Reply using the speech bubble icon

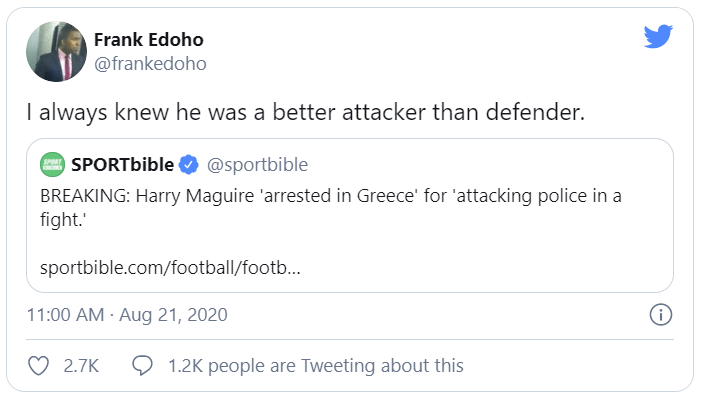coord(143,365)
